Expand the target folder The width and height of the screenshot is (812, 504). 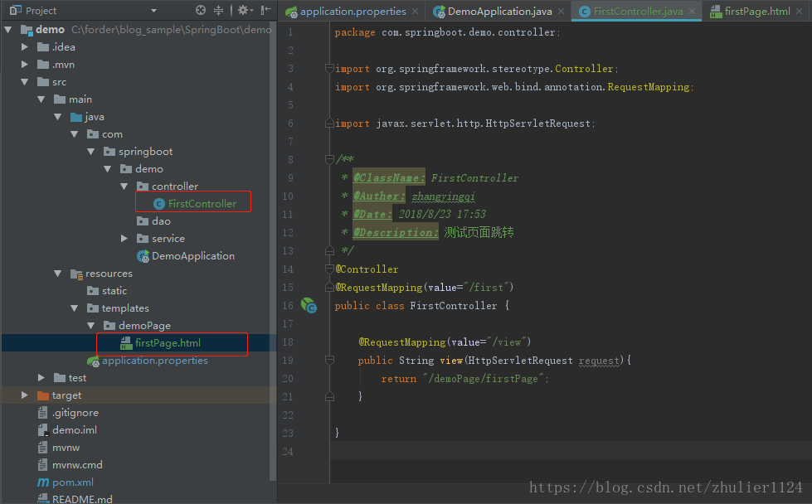pyautogui.click(x=25, y=395)
